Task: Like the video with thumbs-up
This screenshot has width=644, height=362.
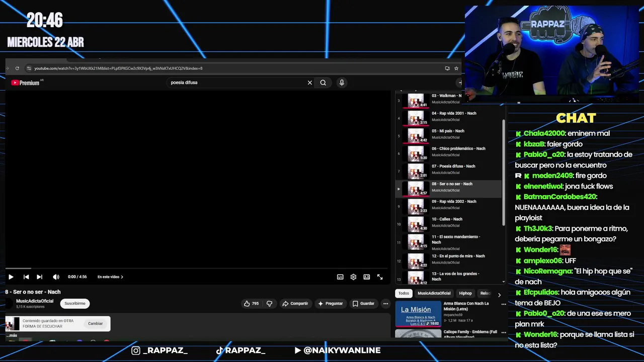Action: coord(251,304)
